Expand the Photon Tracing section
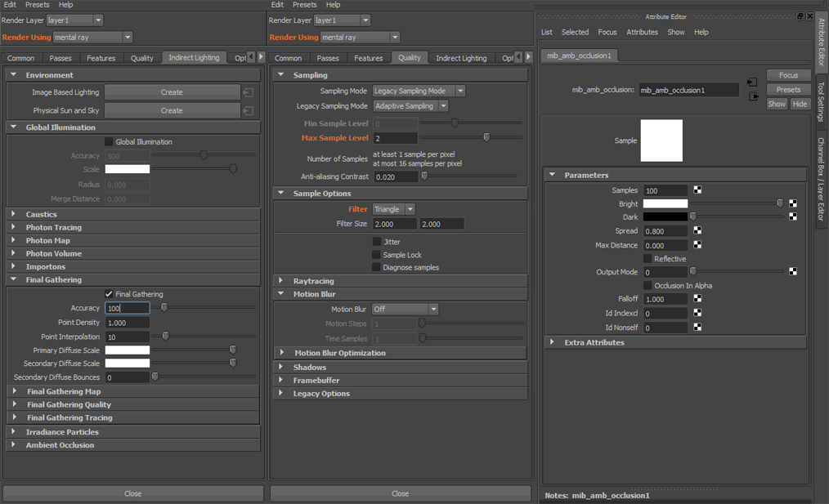The height and width of the screenshot is (504, 829). coord(14,227)
